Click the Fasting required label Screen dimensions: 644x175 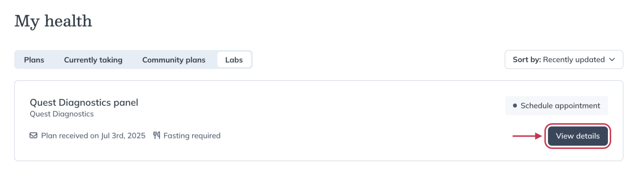[192, 136]
